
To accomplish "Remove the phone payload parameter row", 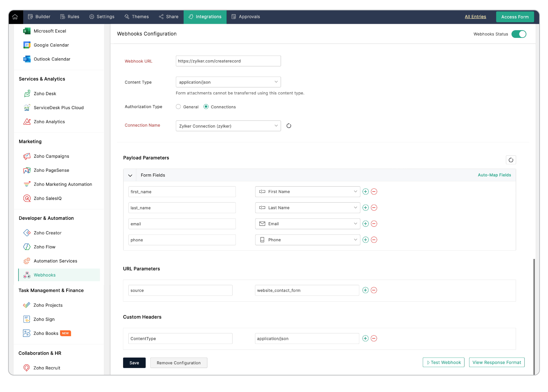I will click(374, 240).
